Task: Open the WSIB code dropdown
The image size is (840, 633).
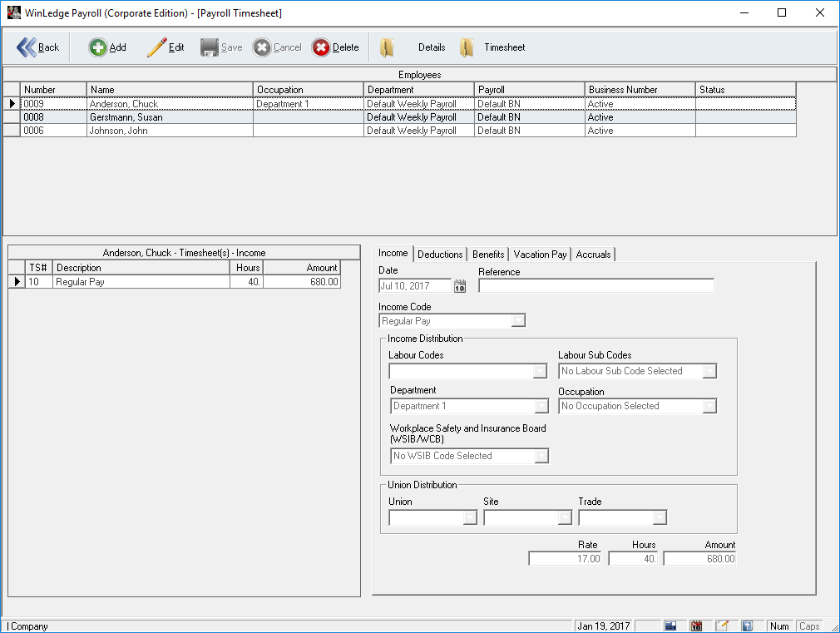Action: [x=541, y=456]
